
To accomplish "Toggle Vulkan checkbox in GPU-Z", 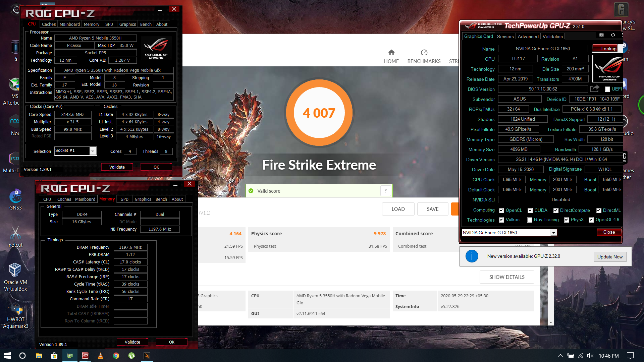I will 501,220.
